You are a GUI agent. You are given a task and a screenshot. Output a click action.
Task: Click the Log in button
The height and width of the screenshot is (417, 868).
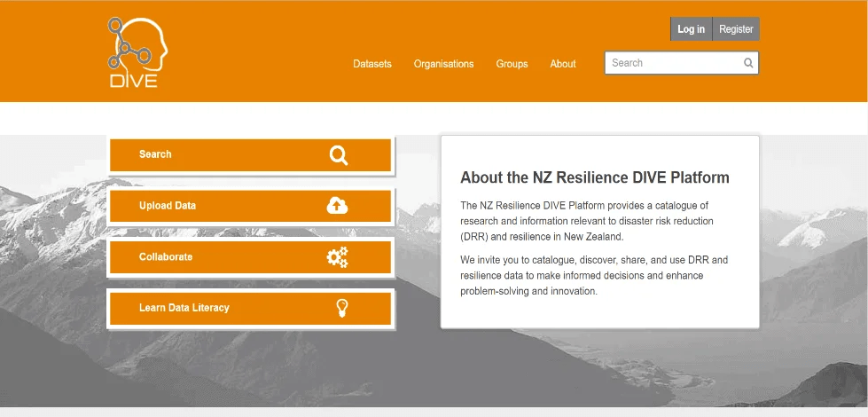pos(691,28)
